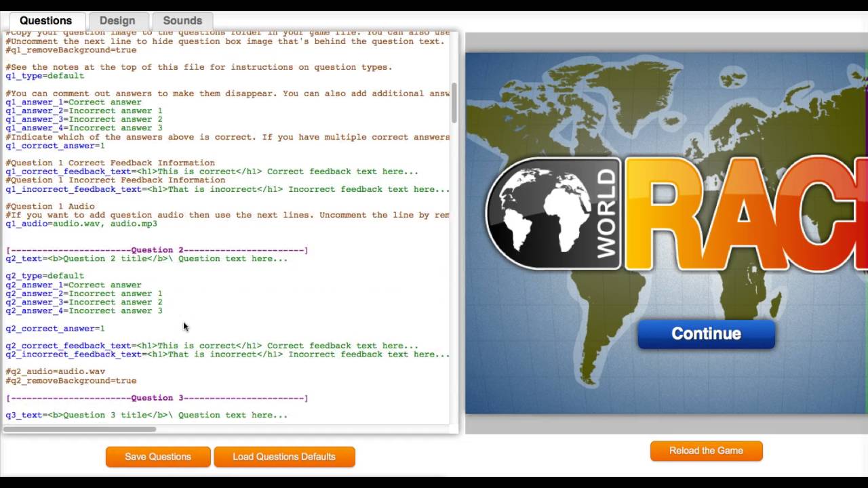Click line q1_answer_2=Incorrect answer 1
868x488 pixels.
click(x=84, y=110)
